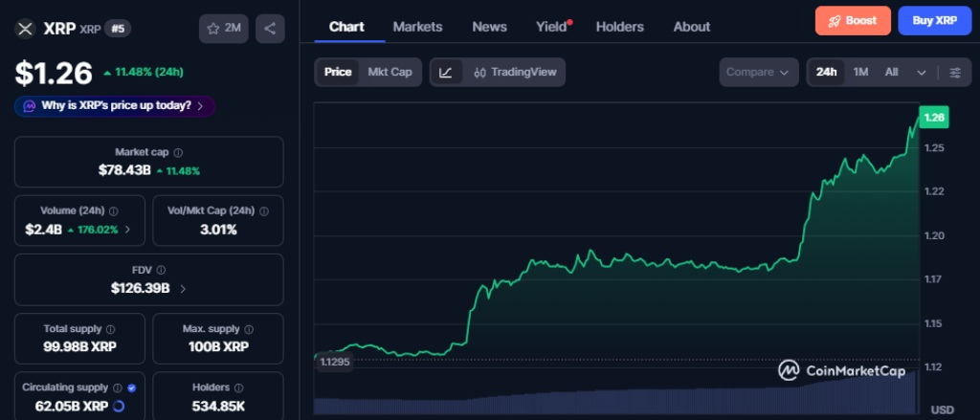Open chart settings sliders icon
Image resolution: width=980 pixels, height=420 pixels.
click(x=955, y=72)
